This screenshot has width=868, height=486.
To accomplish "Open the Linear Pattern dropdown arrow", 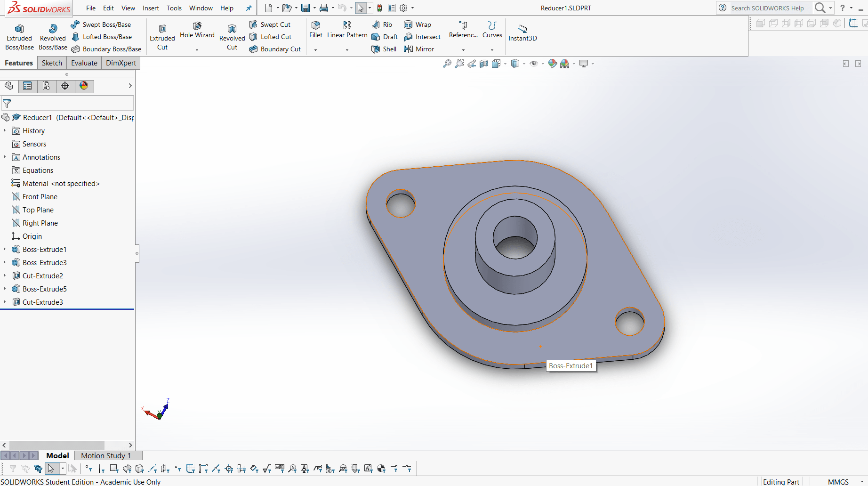I will (347, 50).
